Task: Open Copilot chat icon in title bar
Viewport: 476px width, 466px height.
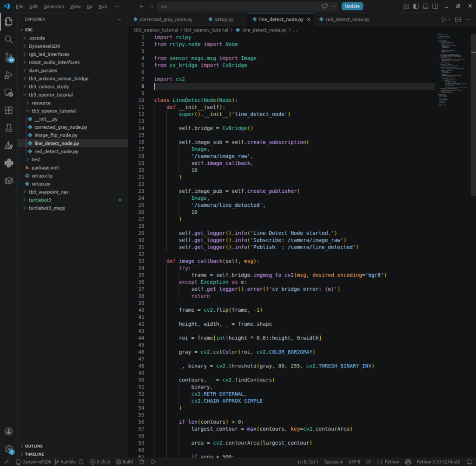Action: [325, 7]
